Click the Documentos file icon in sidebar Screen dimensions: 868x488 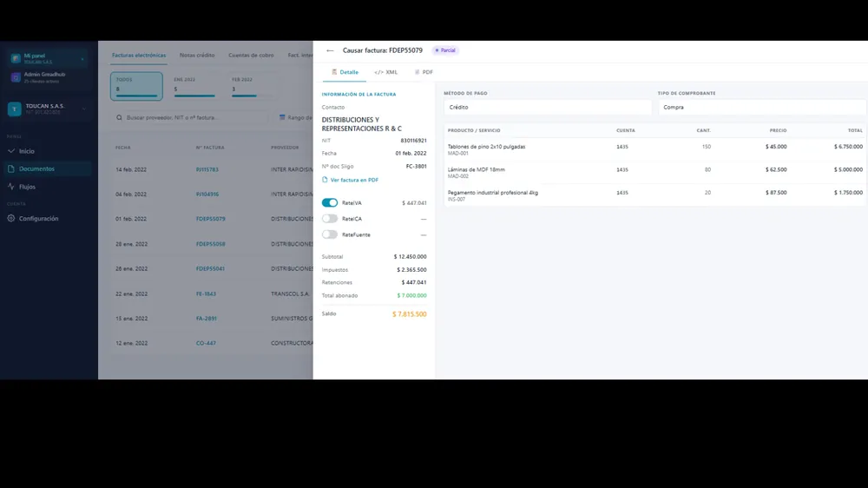11,168
